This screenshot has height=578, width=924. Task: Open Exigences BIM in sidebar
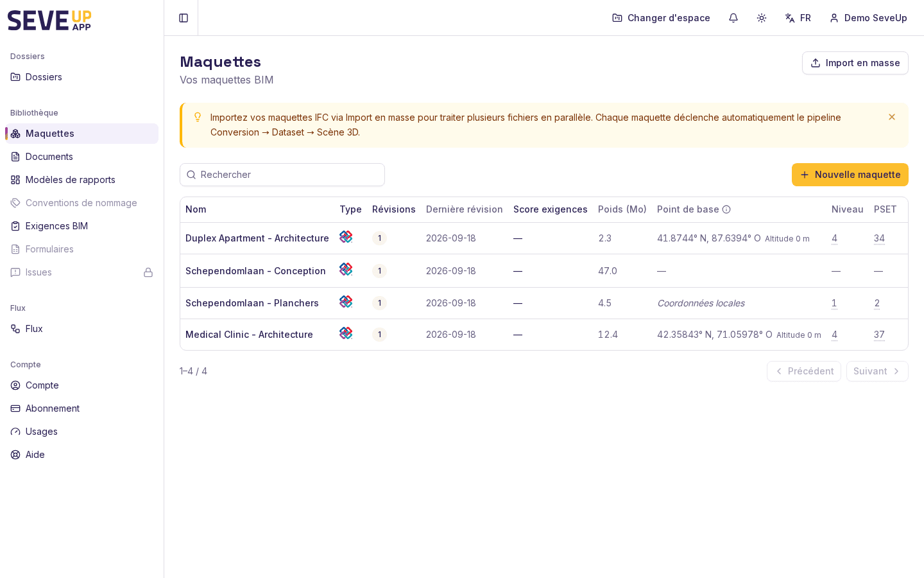pyautogui.click(x=82, y=226)
